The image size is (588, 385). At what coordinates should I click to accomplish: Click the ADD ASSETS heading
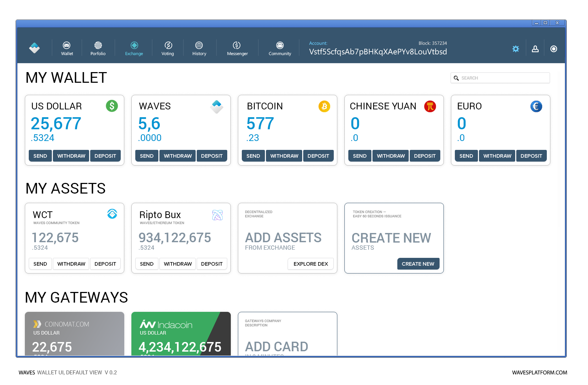coord(283,238)
